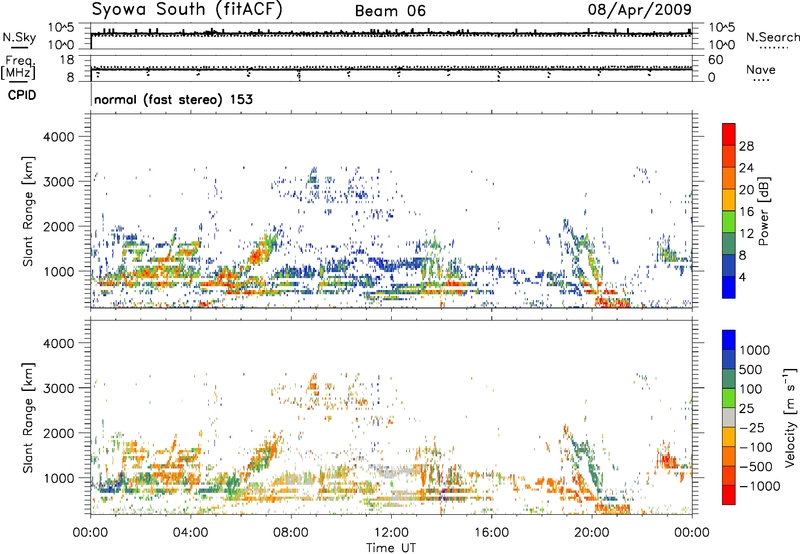Screen dimensions: 800x554
Task: Pick the red top segment of power colorbar
Action: point(729,135)
